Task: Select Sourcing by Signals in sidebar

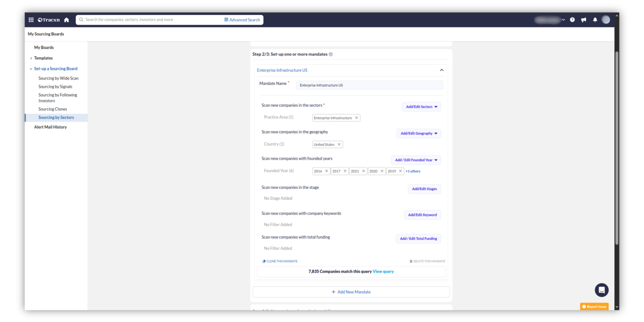Action: pyautogui.click(x=55, y=87)
